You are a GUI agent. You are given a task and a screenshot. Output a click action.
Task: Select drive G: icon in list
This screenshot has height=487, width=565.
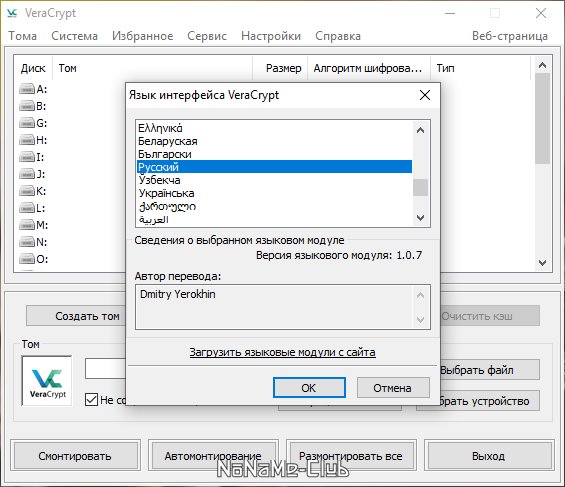(27, 123)
